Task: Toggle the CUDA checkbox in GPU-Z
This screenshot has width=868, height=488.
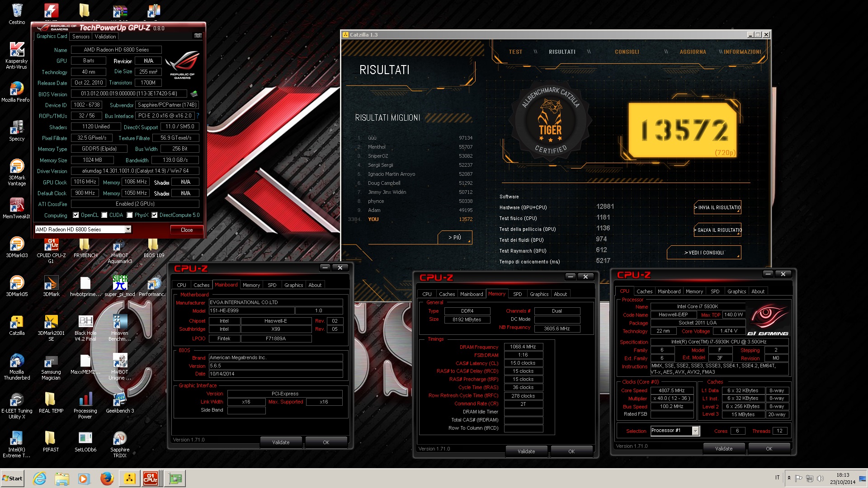Action: 104,215
